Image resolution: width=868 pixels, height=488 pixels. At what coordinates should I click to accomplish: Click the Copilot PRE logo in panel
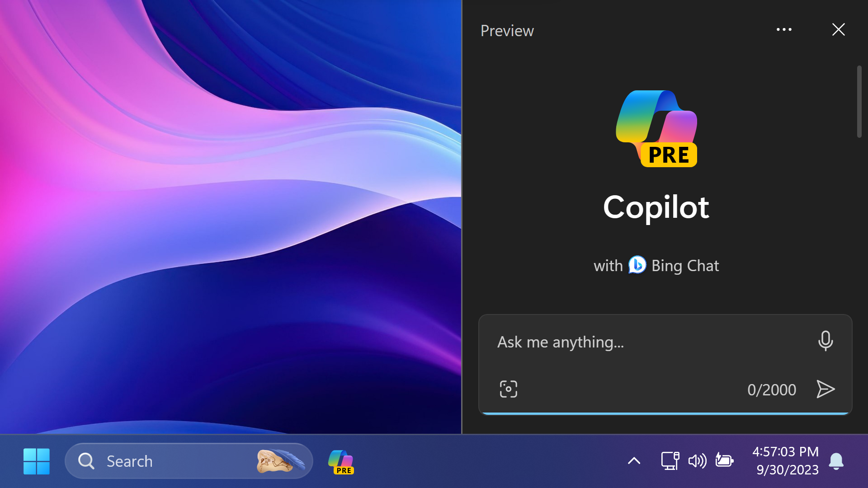tap(656, 129)
